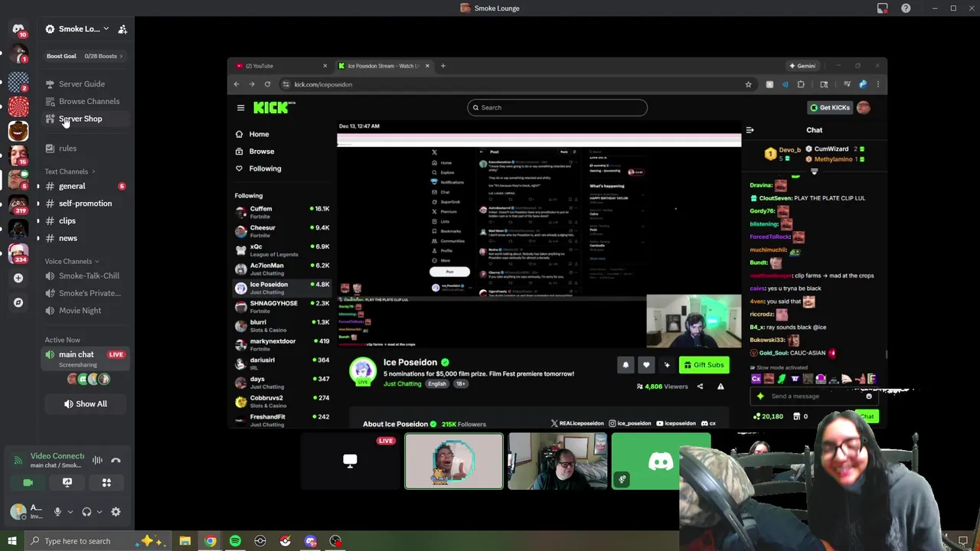
Task: Open File Explorer from the taskbar
Action: pos(185,541)
